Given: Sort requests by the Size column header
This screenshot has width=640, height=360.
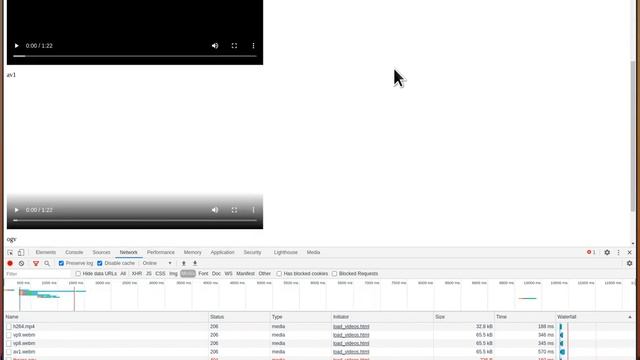Looking at the screenshot, I should pyautogui.click(x=464, y=317).
